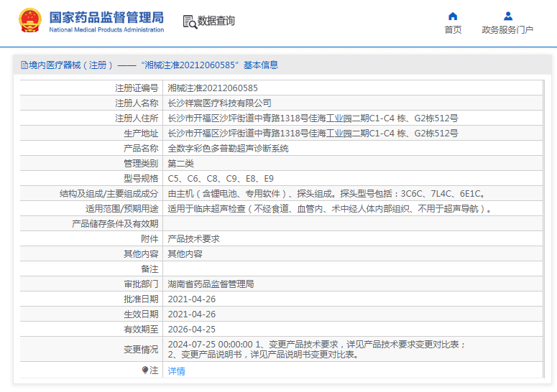Open the 数据查询 page
This screenshot has width=557, height=392.
click(x=216, y=21)
